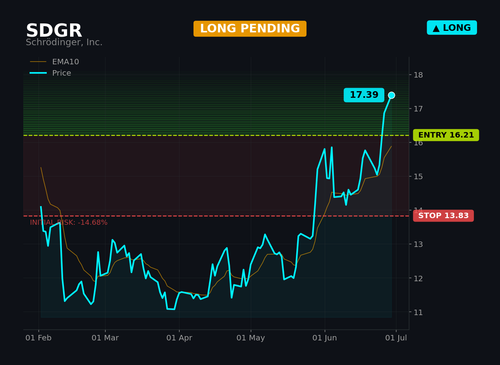
Task: Click the latest price marker dot
Action: [392, 95]
